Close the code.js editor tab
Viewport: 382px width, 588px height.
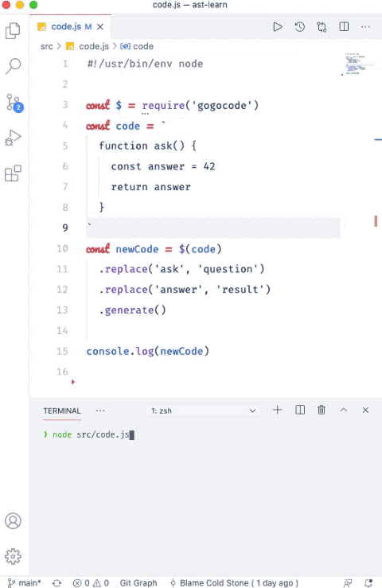pos(100,26)
